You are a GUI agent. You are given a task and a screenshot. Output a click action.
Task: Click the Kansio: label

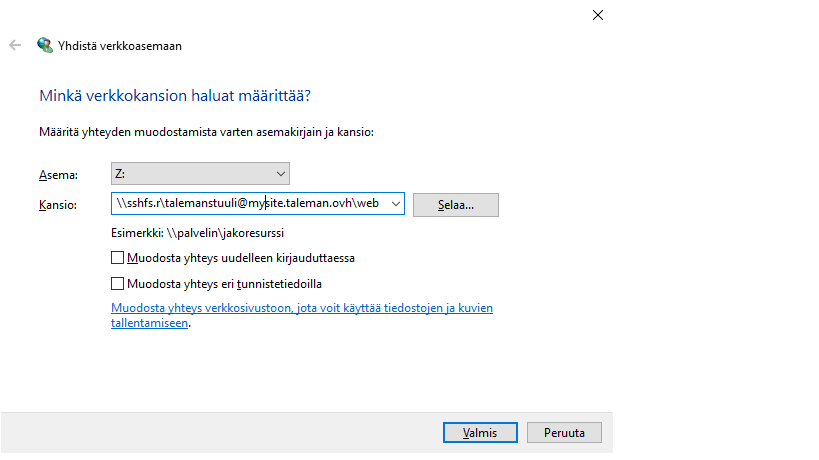pyautogui.click(x=58, y=205)
